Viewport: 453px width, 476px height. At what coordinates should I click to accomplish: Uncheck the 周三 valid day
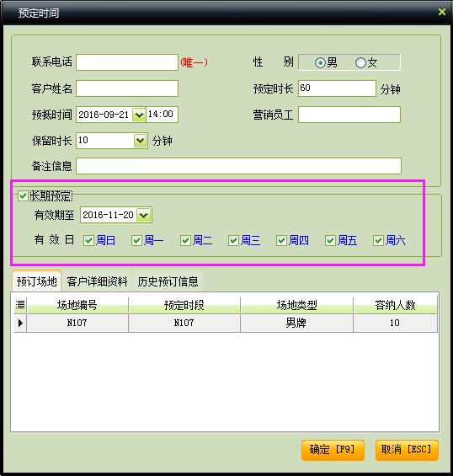(233, 241)
